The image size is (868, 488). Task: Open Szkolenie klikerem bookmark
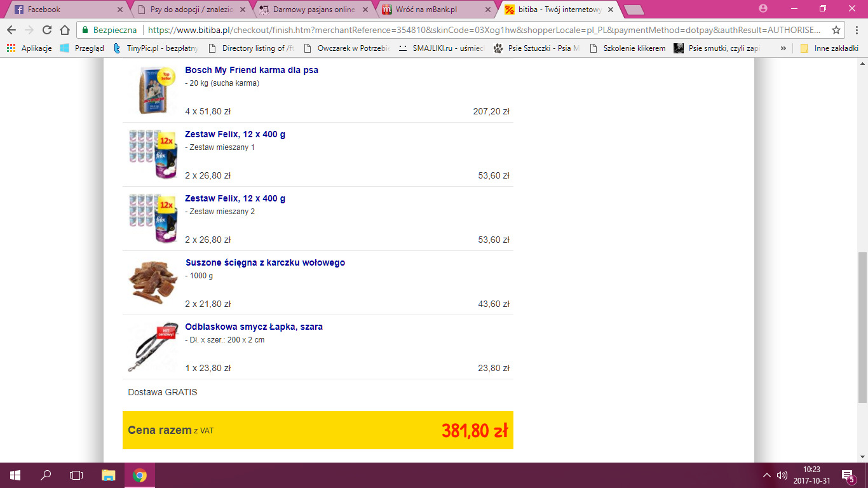point(628,48)
